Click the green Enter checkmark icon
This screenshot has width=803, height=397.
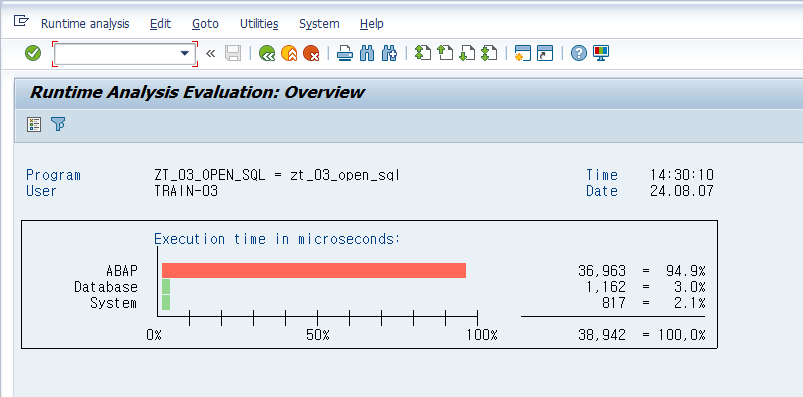click(x=33, y=53)
